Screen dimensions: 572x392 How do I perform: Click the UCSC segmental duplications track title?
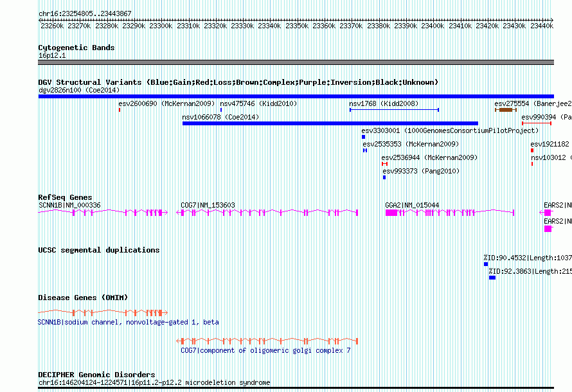click(99, 250)
